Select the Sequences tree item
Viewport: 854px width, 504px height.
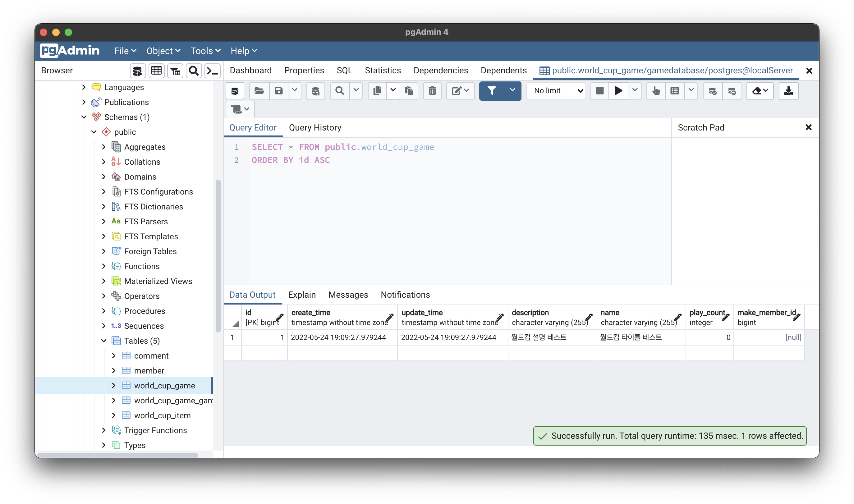point(144,326)
